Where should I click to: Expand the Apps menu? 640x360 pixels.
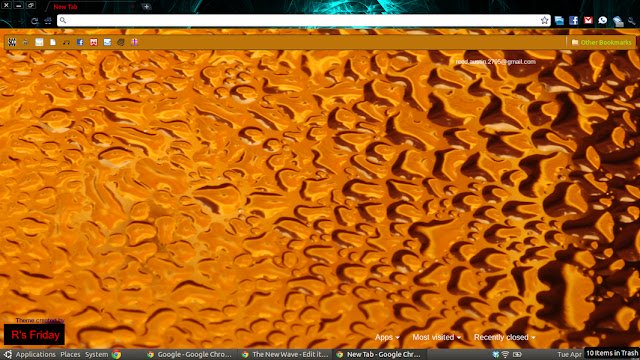(387, 337)
